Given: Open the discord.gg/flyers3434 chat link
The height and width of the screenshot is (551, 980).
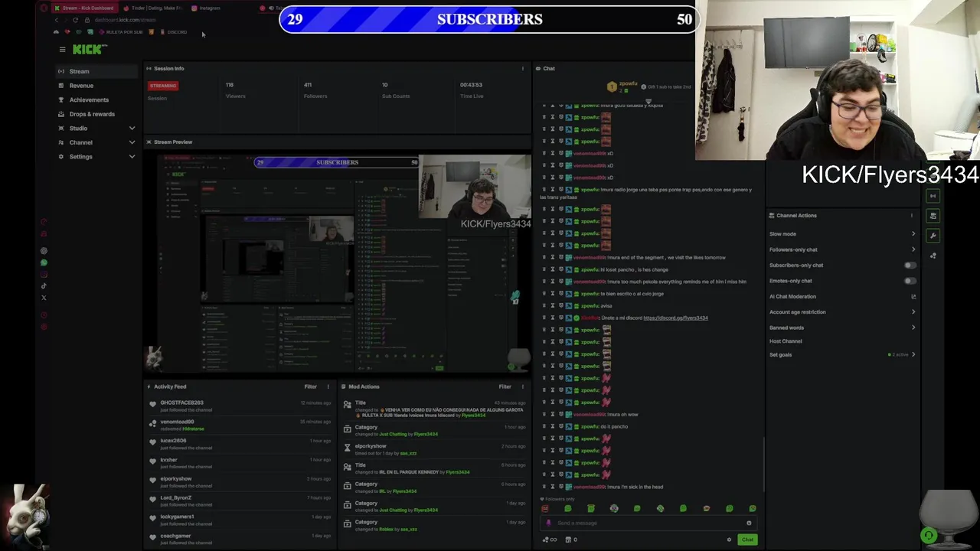Looking at the screenshot, I should tap(675, 318).
